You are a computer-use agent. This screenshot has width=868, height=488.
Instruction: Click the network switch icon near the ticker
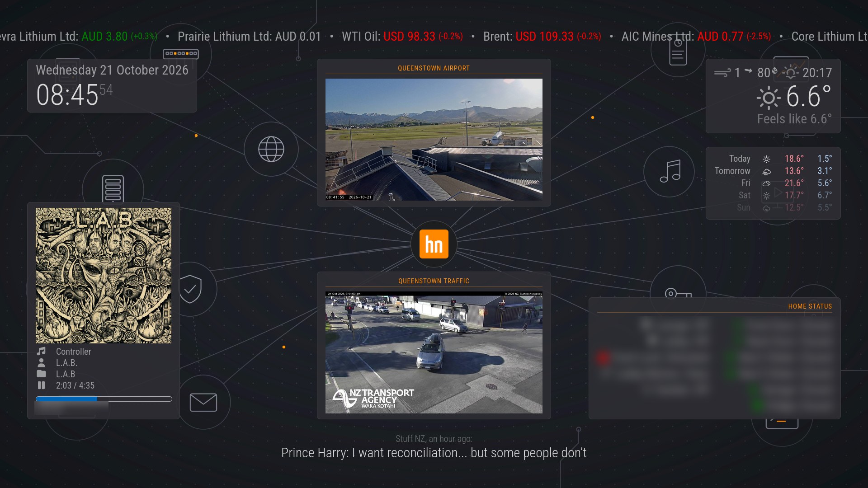181,53
